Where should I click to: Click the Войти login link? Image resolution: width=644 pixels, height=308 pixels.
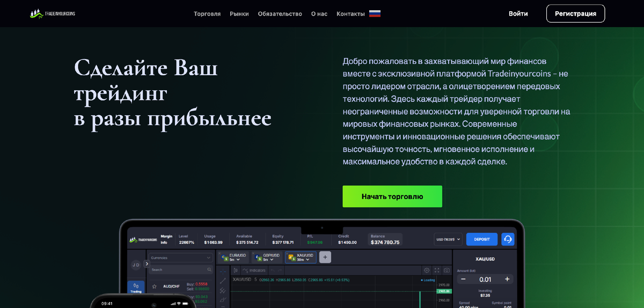coord(518,13)
